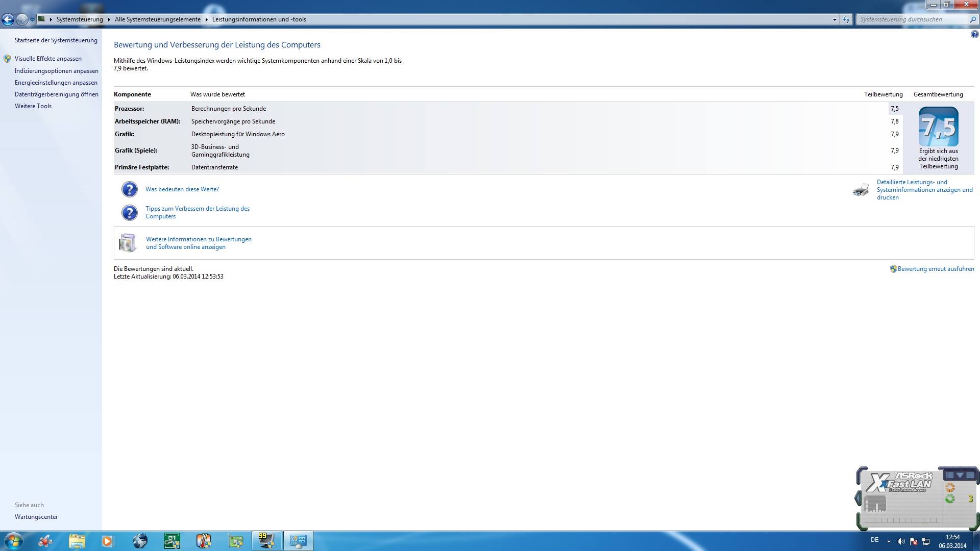Screen dimensions: 980x551
Task: Expand hidden system tray icons arrow
Action: (x=889, y=541)
